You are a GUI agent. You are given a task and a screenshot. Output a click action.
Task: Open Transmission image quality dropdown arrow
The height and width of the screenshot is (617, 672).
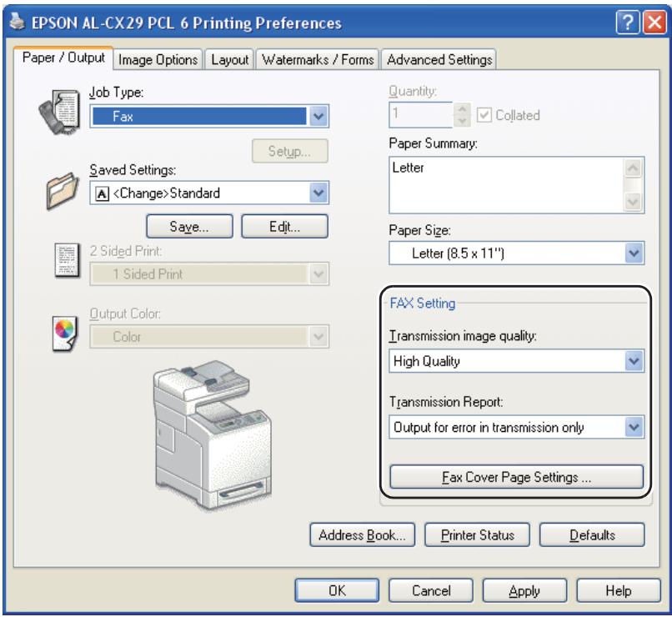[x=634, y=361]
